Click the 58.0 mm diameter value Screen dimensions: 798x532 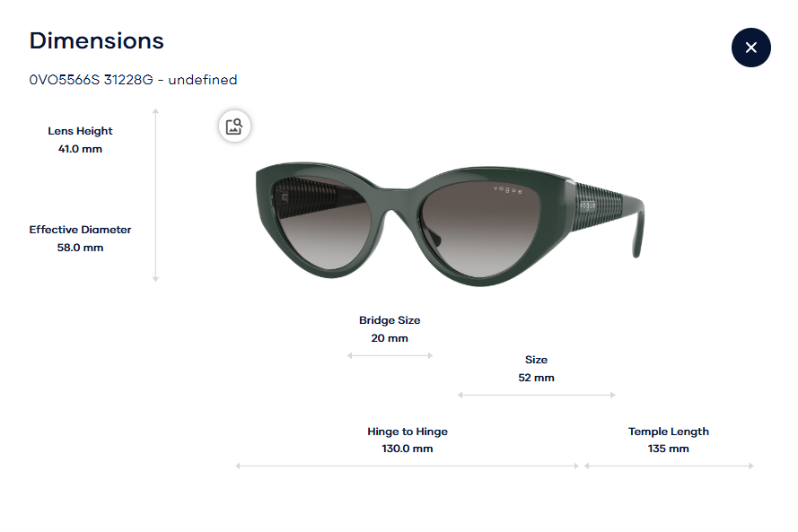[x=80, y=248]
